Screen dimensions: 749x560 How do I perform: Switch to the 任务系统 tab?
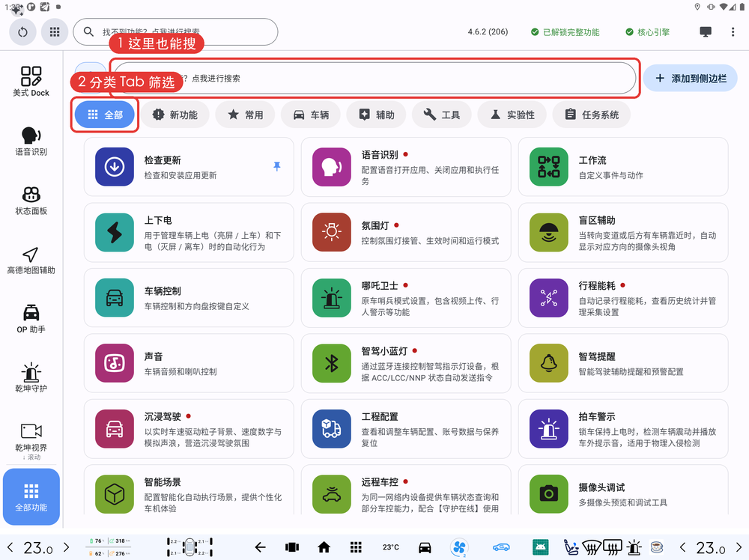[x=592, y=115]
